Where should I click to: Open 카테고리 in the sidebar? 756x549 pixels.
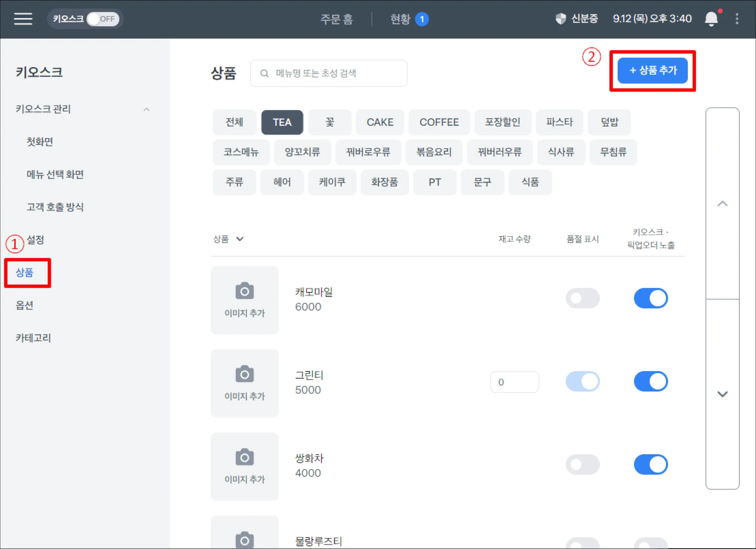point(33,338)
